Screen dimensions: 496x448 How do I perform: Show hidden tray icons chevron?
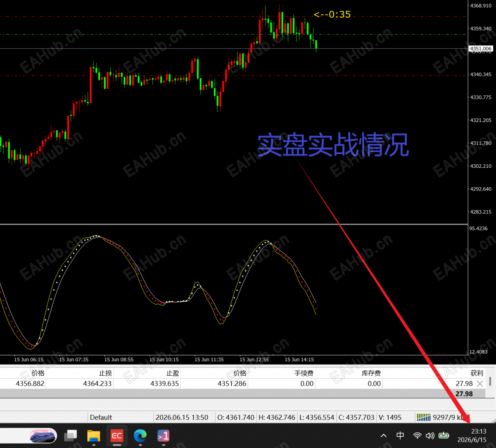384,435
